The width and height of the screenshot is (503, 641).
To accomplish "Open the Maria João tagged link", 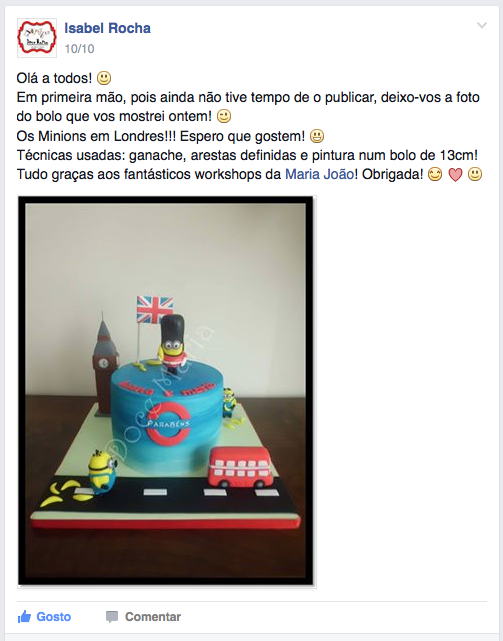I will (x=319, y=175).
